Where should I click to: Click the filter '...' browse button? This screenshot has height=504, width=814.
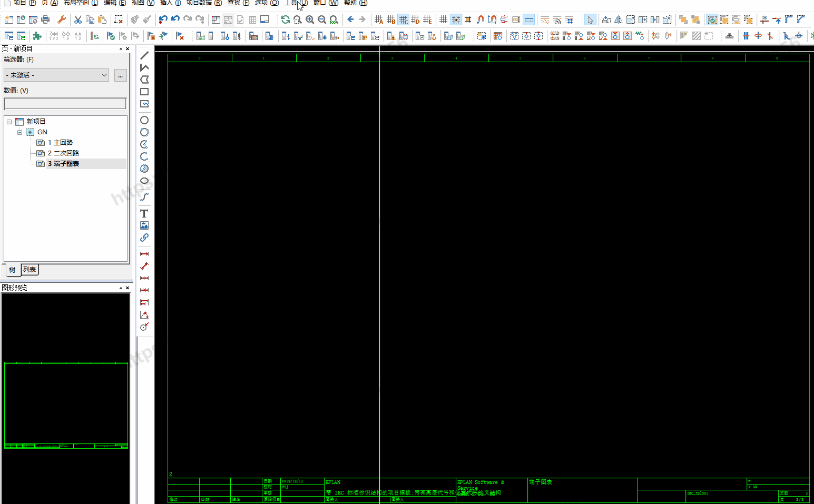pyautogui.click(x=121, y=76)
